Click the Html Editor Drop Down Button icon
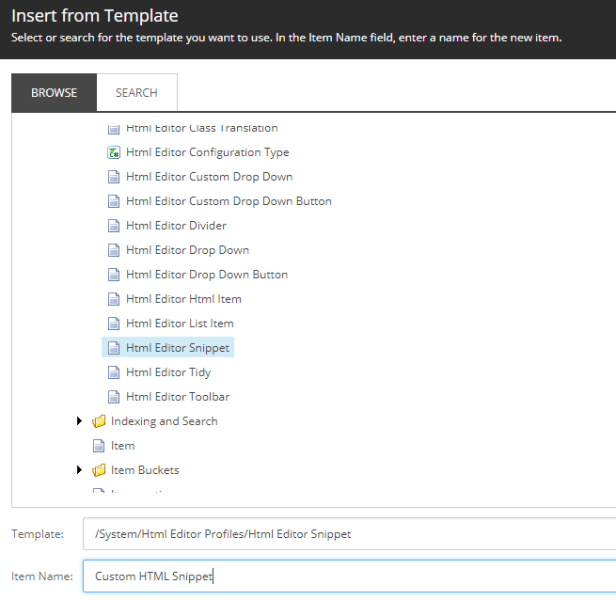This screenshot has height=600, width=616. tap(114, 274)
